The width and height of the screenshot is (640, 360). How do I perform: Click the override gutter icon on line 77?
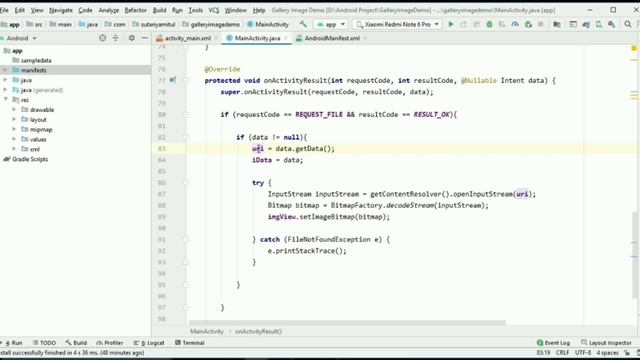pos(173,80)
